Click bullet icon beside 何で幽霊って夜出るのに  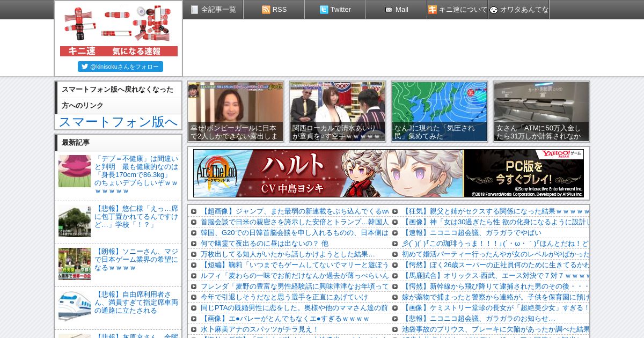[x=193, y=244]
